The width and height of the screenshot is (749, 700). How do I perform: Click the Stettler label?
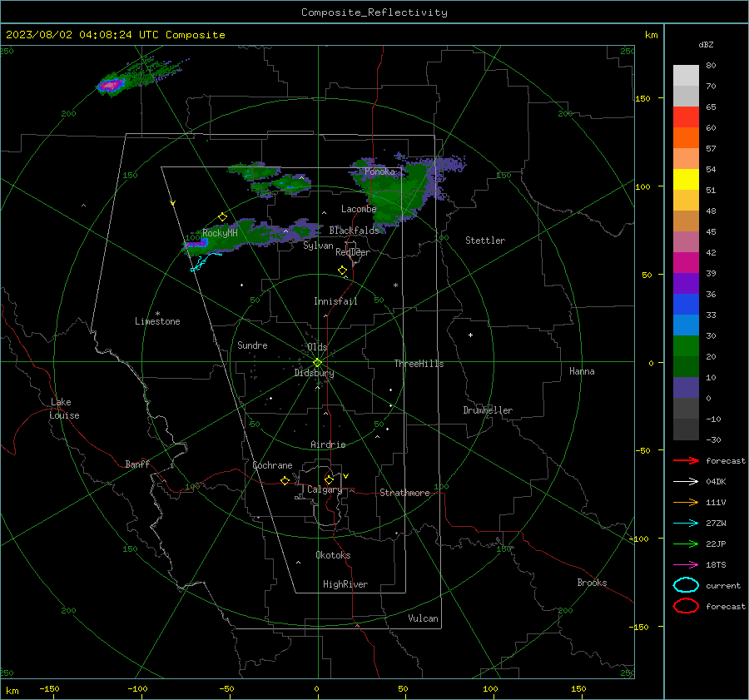pyautogui.click(x=485, y=241)
